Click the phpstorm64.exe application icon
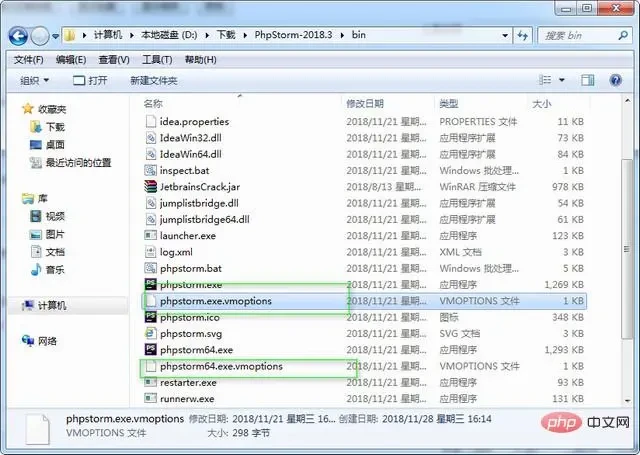Screen dimensions: 640x455 [151, 350]
